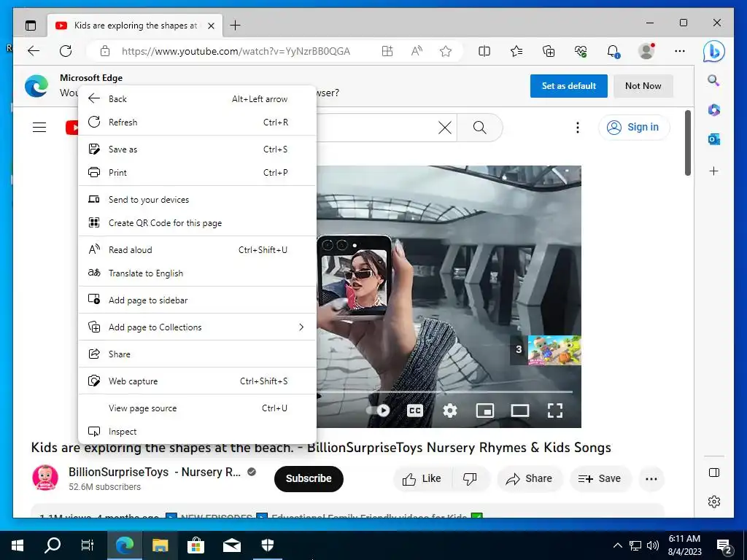Viewport: 747px width, 560px height.
Task: Open video settings gear
Action: click(x=449, y=411)
